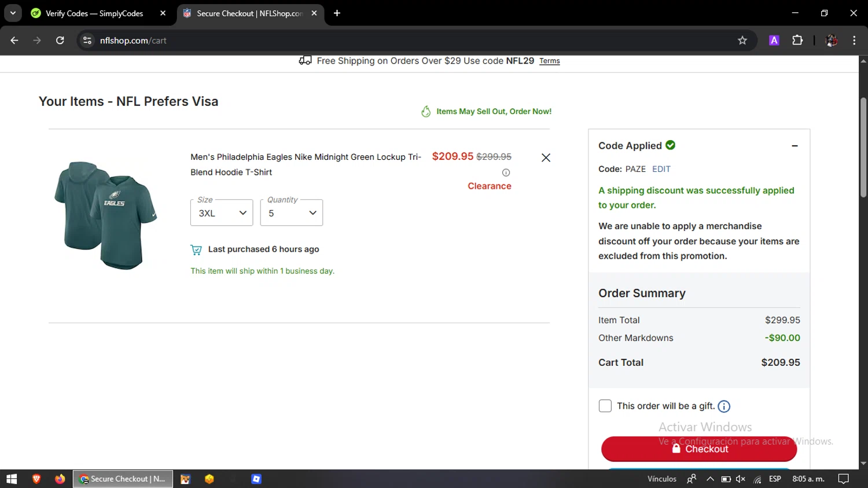
Task: Launch Firefox from the taskbar
Action: 60,479
